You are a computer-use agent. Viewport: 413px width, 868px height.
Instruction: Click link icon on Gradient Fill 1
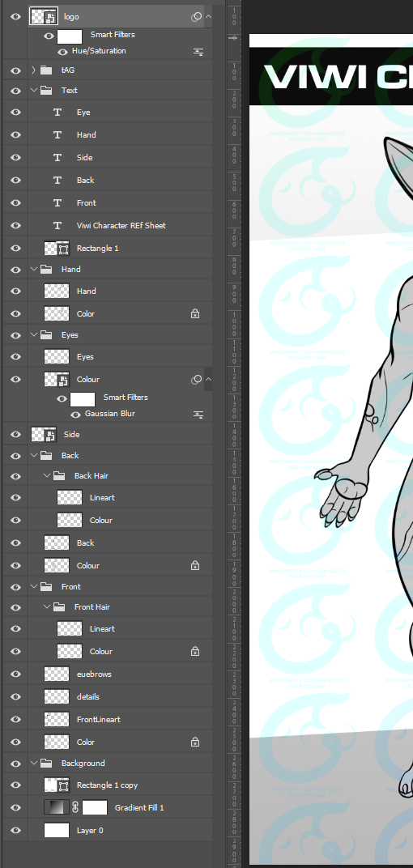(75, 807)
